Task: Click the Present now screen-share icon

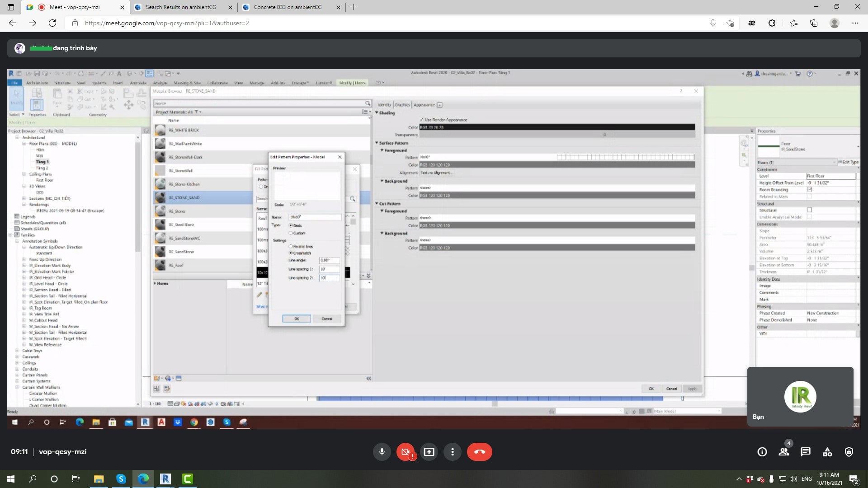Action: tap(429, 452)
